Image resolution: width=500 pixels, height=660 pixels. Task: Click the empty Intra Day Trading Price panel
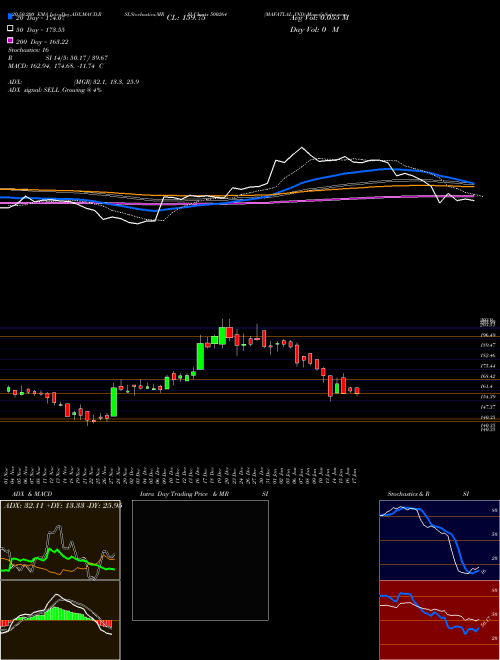pyautogui.click(x=200, y=560)
